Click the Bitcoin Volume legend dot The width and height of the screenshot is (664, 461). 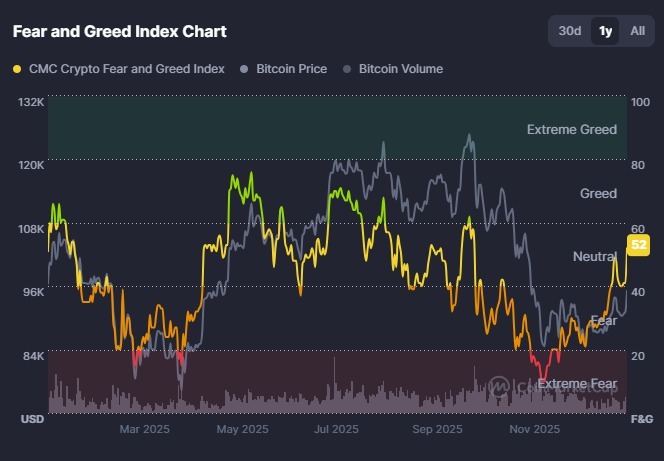tap(347, 69)
